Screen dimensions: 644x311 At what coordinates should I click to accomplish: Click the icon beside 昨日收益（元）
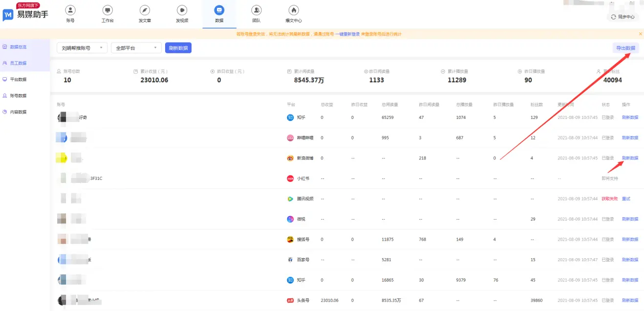click(x=213, y=71)
